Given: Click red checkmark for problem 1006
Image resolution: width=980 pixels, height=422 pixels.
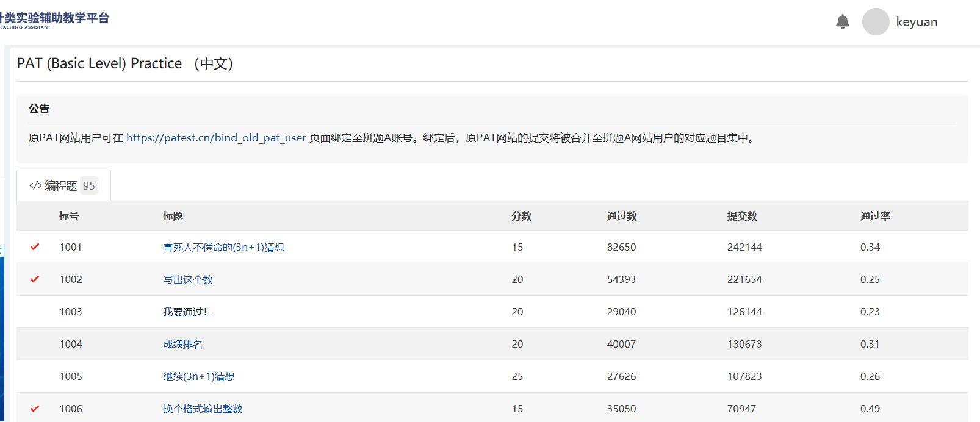Looking at the screenshot, I should 35,408.
